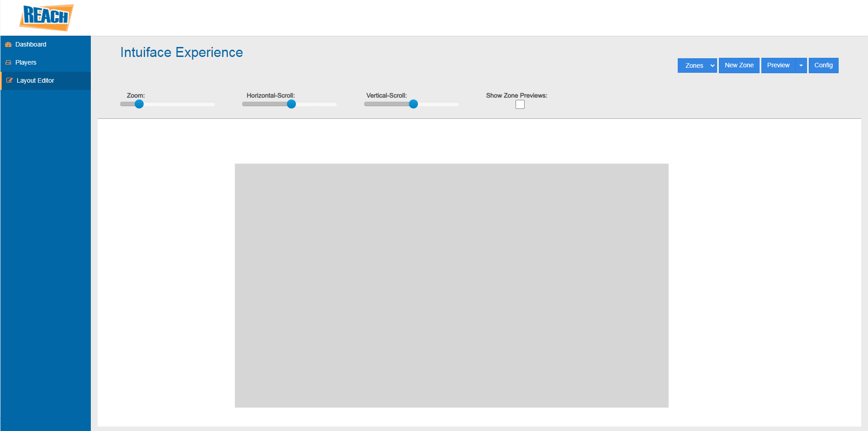Click the Dashboard gauge icon in sidebar

[8, 44]
